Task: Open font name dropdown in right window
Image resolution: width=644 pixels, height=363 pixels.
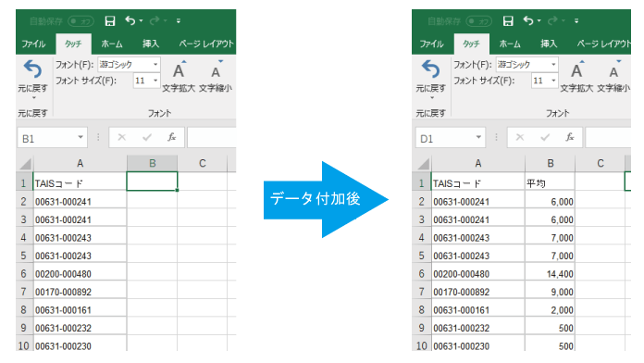Action: [553, 65]
